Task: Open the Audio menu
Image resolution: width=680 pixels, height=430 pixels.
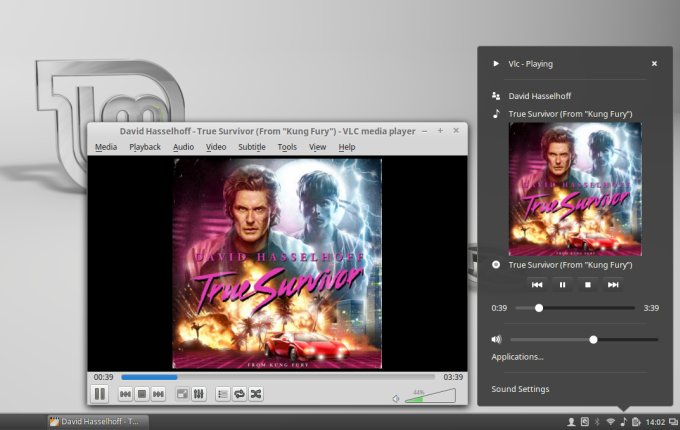Action: (183, 147)
